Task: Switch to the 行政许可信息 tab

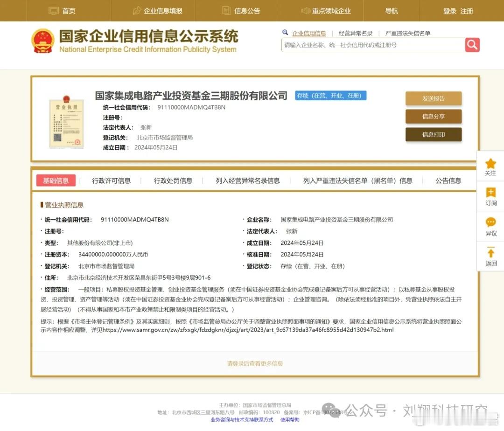Action: (111, 181)
